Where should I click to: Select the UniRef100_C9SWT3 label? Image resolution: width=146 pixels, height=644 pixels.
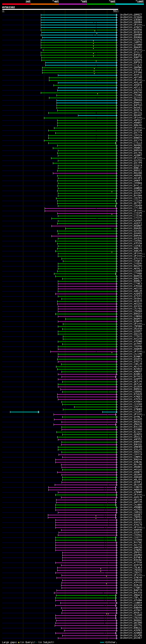(131, 261)
